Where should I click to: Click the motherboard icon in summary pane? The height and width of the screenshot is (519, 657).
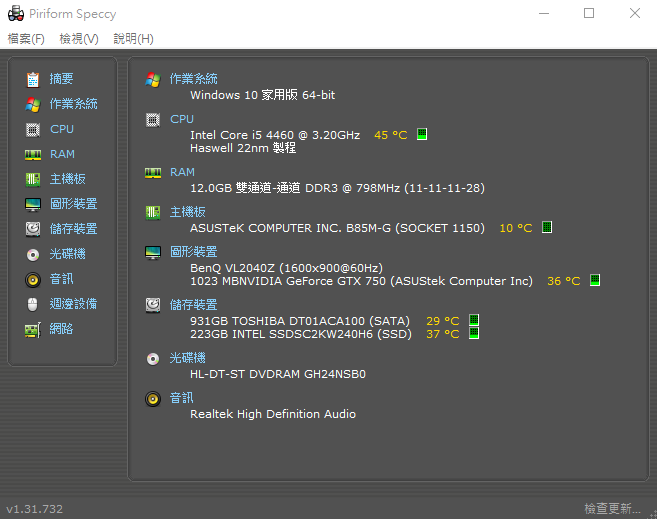coord(153,213)
